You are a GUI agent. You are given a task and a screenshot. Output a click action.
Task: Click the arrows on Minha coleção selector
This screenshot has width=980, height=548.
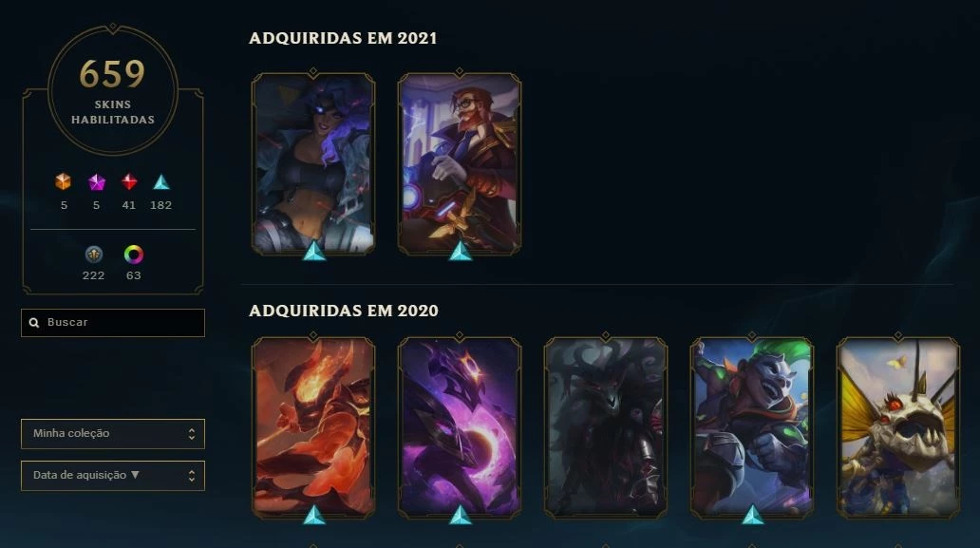coord(191,434)
